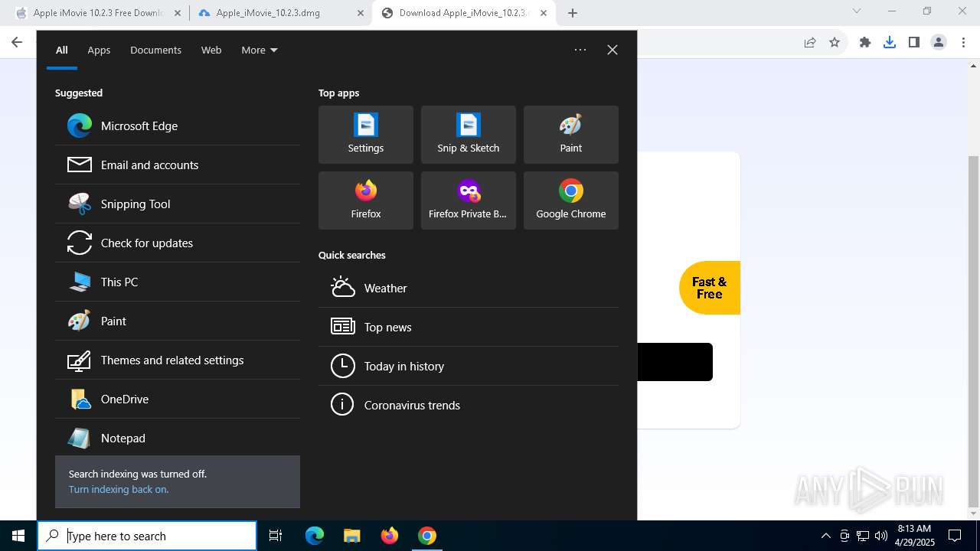Click Turn indexing back on link
Viewport: 980px width, 551px height.
tap(119, 490)
